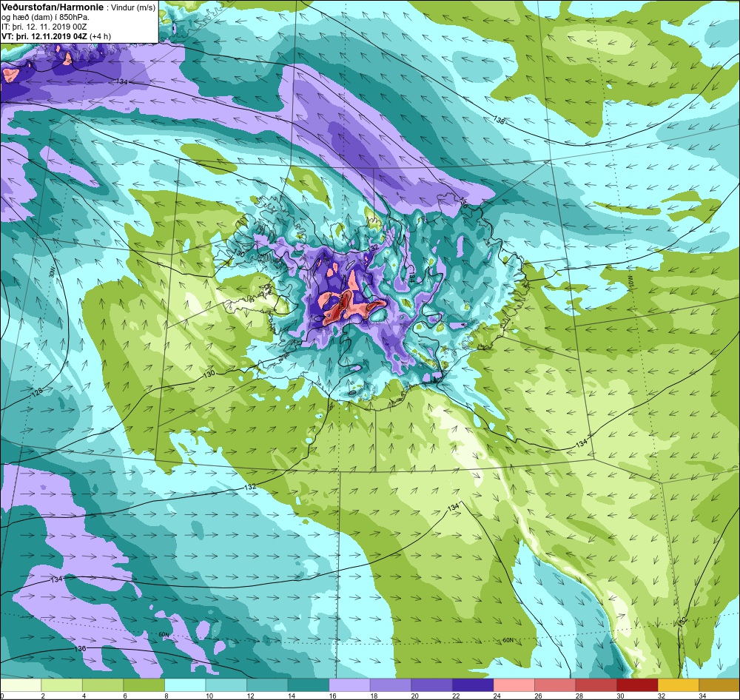
Task: Click the legend tick value 30
Action: pos(620,696)
